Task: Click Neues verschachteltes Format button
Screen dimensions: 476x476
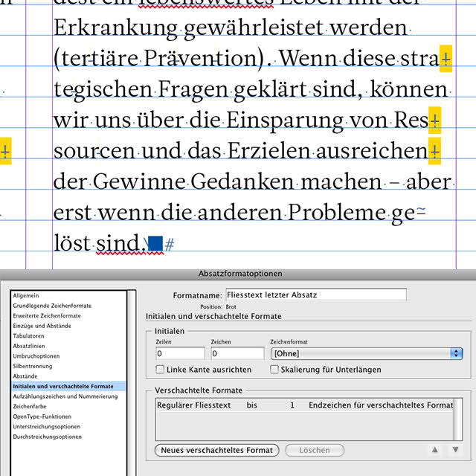Action: point(216,450)
